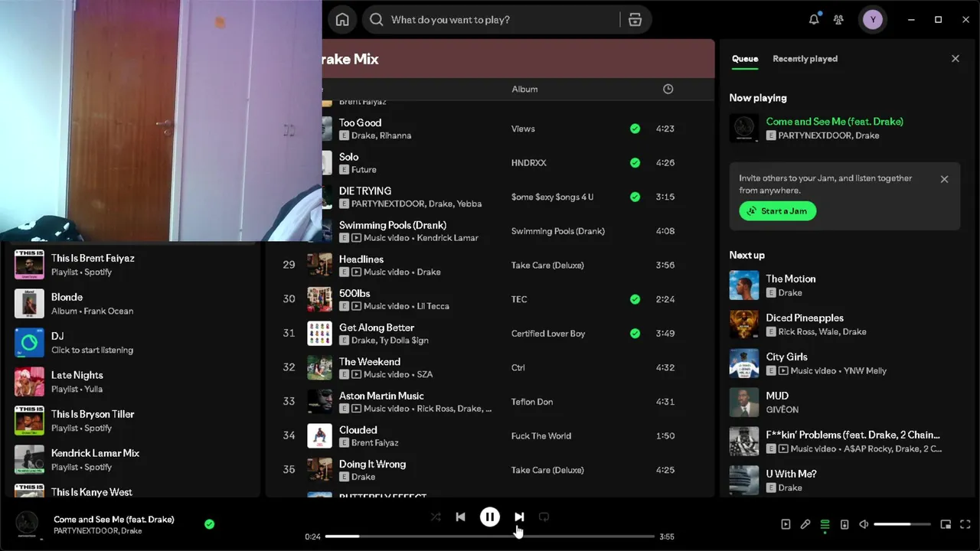Switch to the Recently played tab
980x551 pixels.
click(805, 59)
